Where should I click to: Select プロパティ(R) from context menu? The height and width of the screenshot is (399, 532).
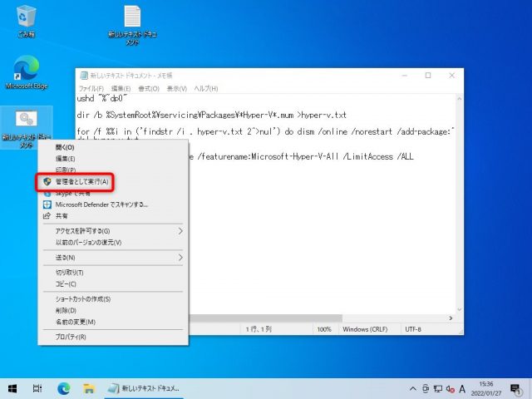[x=71, y=337]
